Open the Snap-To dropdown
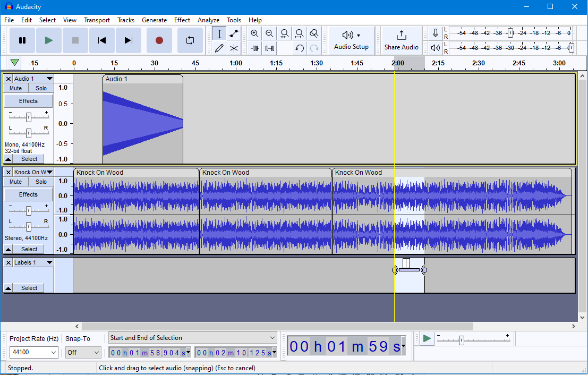Screen dimensions: 588x375 83,352
